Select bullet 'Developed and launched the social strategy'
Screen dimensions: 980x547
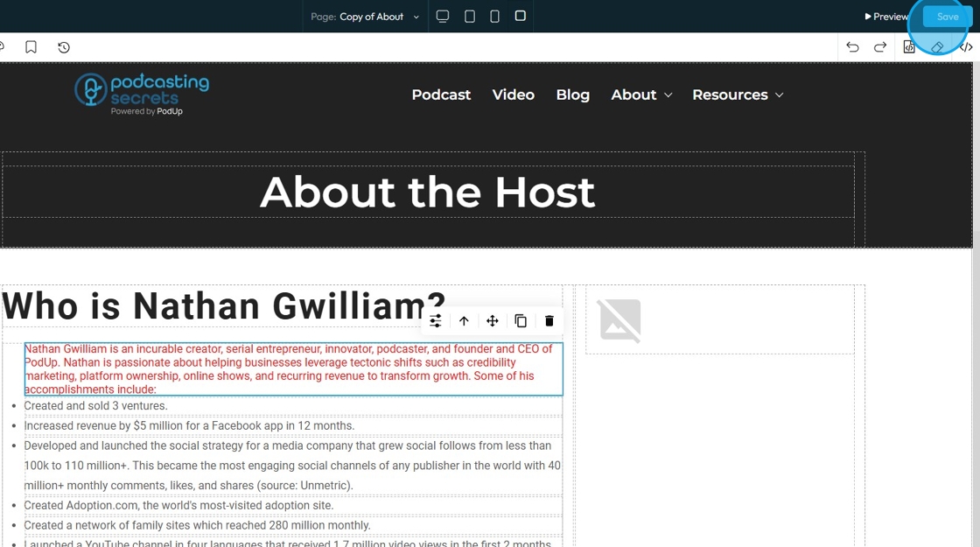pyautogui.click(x=292, y=465)
